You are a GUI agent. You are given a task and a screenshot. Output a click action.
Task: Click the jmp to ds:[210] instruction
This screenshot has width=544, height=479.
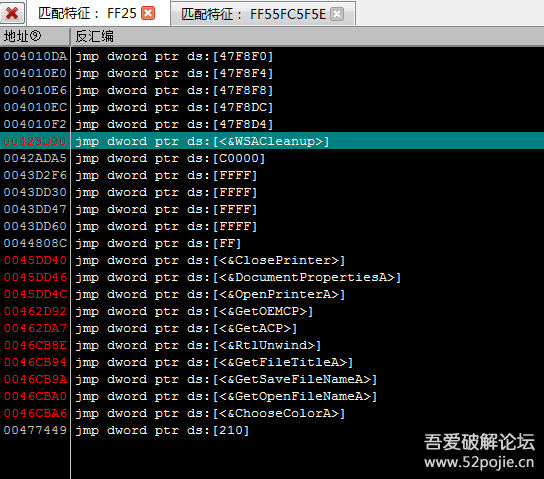(x=162, y=430)
